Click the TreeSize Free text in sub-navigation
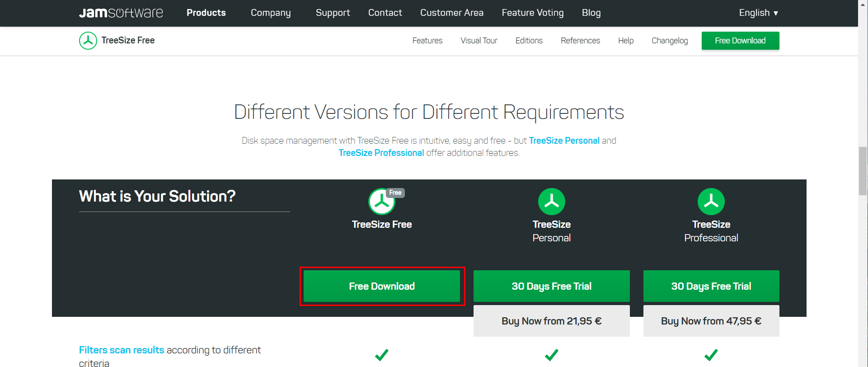The width and height of the screenshot is (868, 367). (x=128, y=40)
